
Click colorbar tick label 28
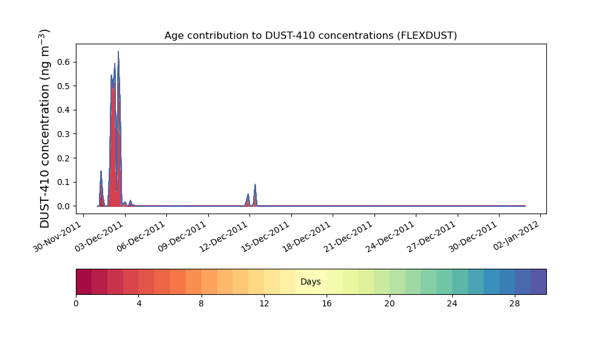(515, 303)
